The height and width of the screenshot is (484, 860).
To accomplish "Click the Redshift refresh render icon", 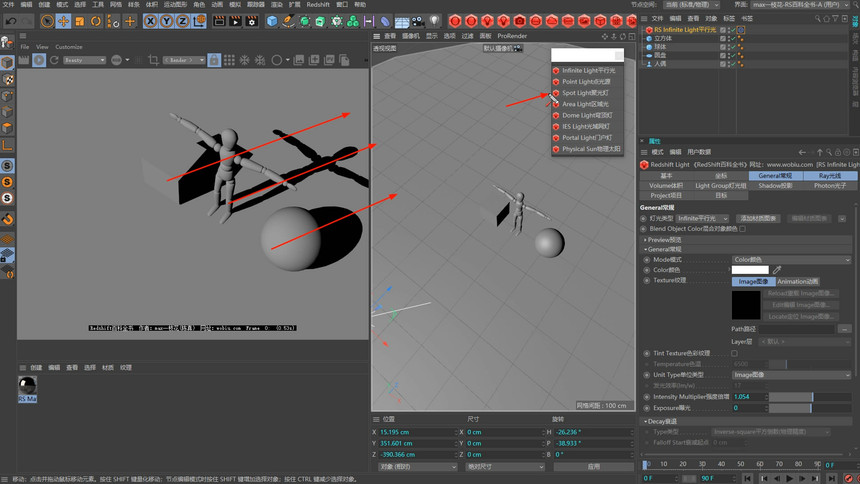I will (x=54, y=60).
